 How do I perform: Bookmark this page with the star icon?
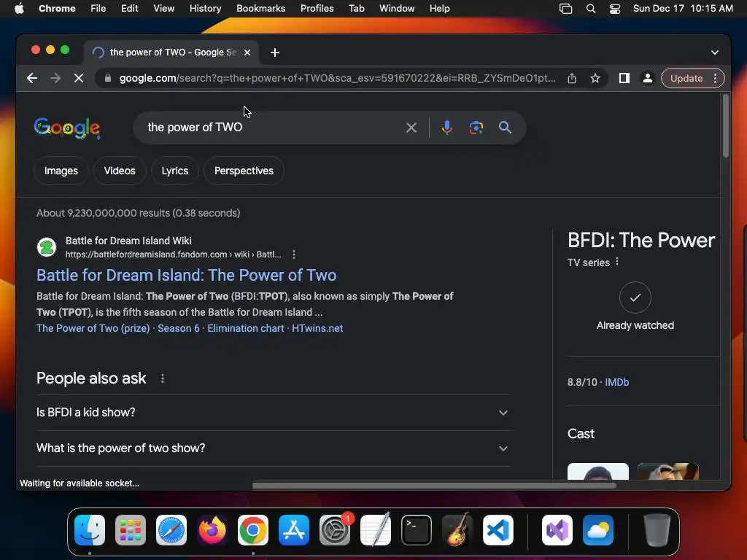(x=595, y=78)
